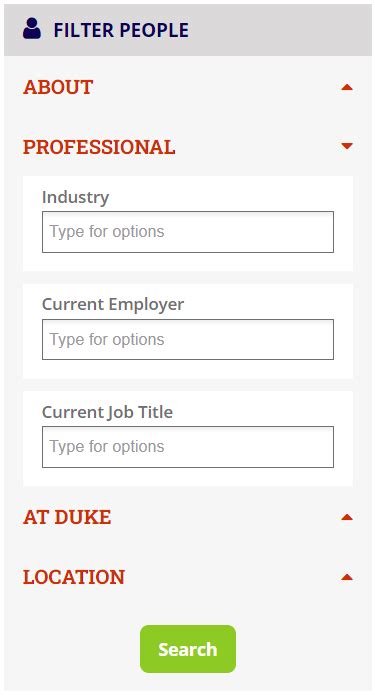Focus the Current Job Title field
Image resolution: width=375 pixels, height=697 pixels.
(188, 447)
